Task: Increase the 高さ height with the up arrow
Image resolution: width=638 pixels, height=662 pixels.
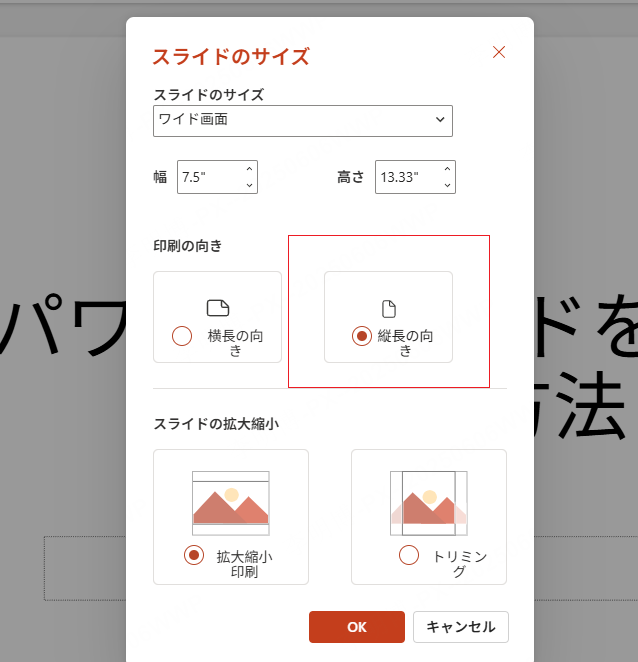Action: tap(447, 169)
